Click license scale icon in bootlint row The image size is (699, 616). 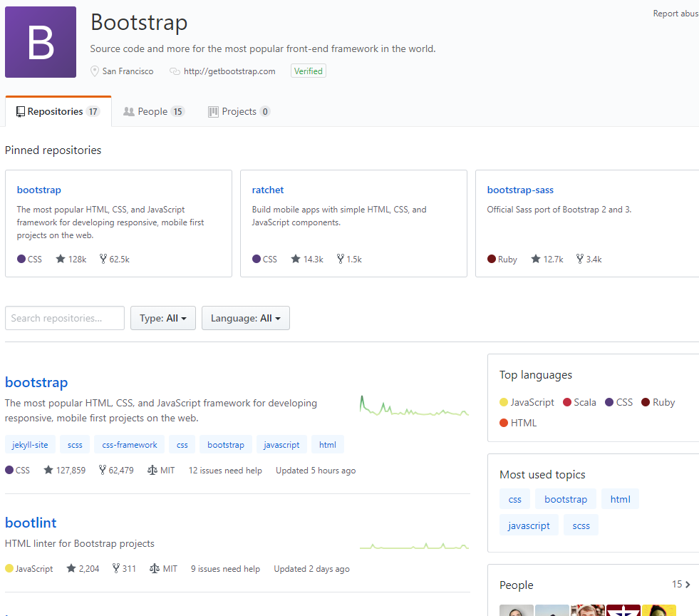[155, 569]
